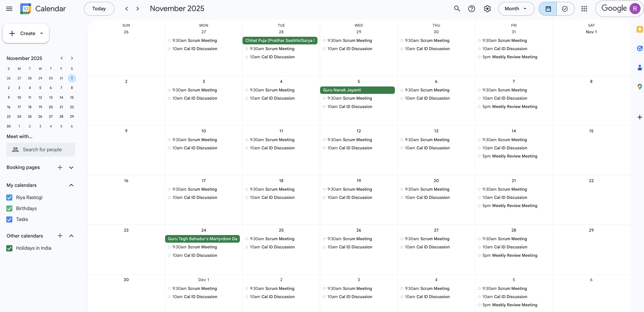
Task: Expand the Booking pages section
Action: [71, 167]
